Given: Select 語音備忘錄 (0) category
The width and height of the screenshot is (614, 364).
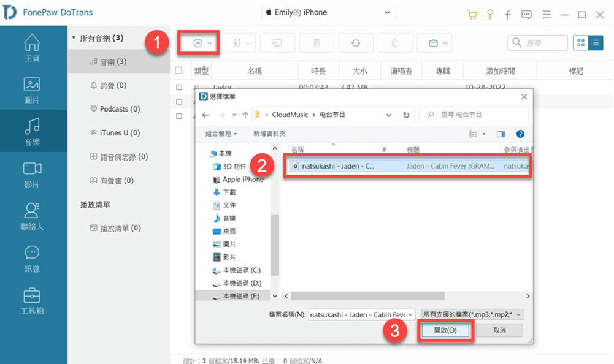Looking at the screenshot, I should tap(118, 156).
